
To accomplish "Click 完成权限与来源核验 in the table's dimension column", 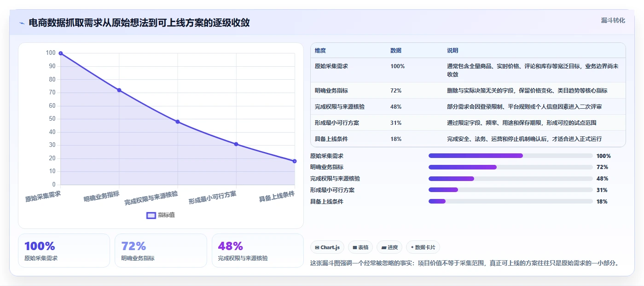I will pos(340,107).
